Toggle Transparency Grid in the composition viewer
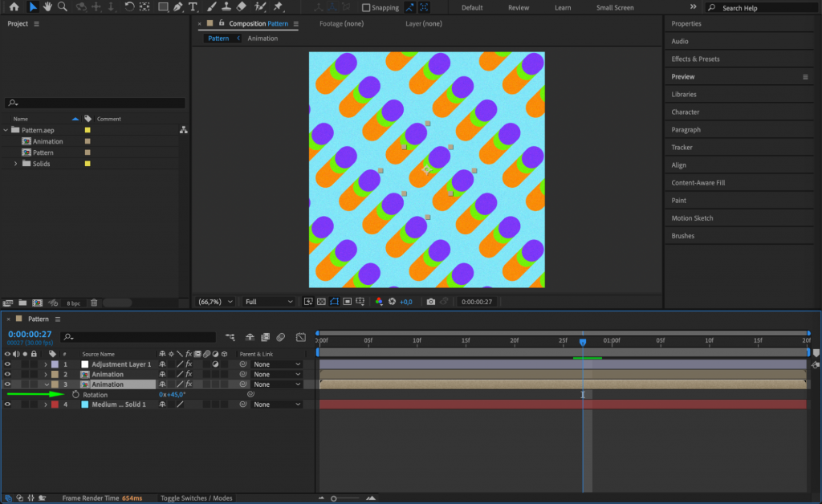 [x=324, y=301]
